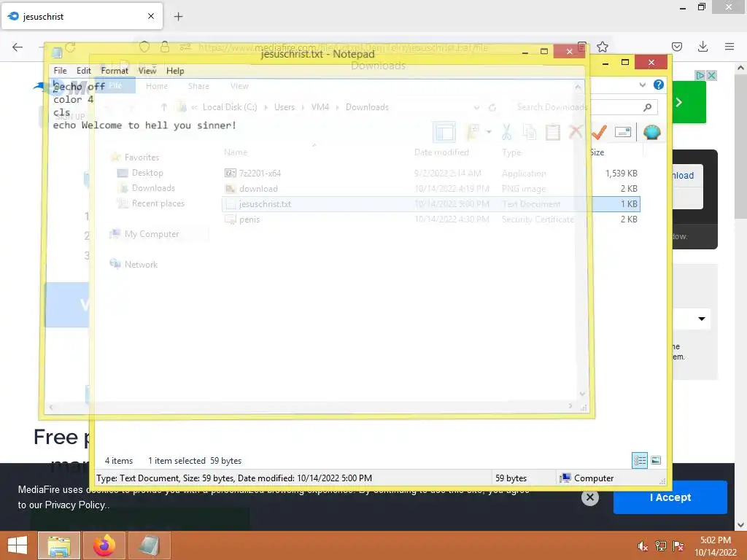This screenshot has width=747, height=560.
Task: Open Recent places in Explorer navigation pane
Action: (x=158, y=203)
